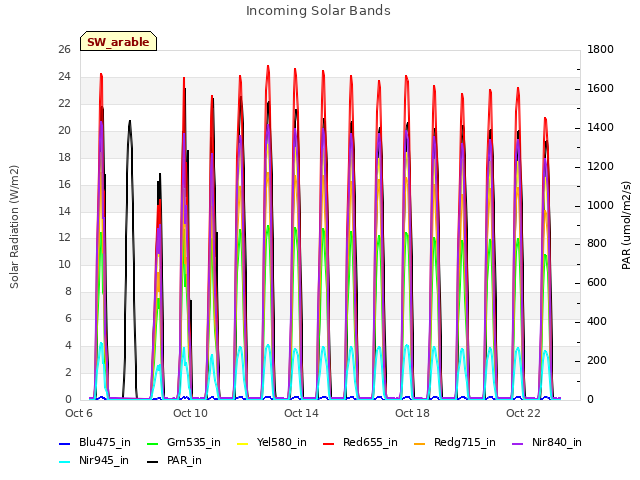Image resolution: width=640 pixels, height=480 pixels.
Task: Click the 400 right-axis tick label
Action: coord(597,322)
